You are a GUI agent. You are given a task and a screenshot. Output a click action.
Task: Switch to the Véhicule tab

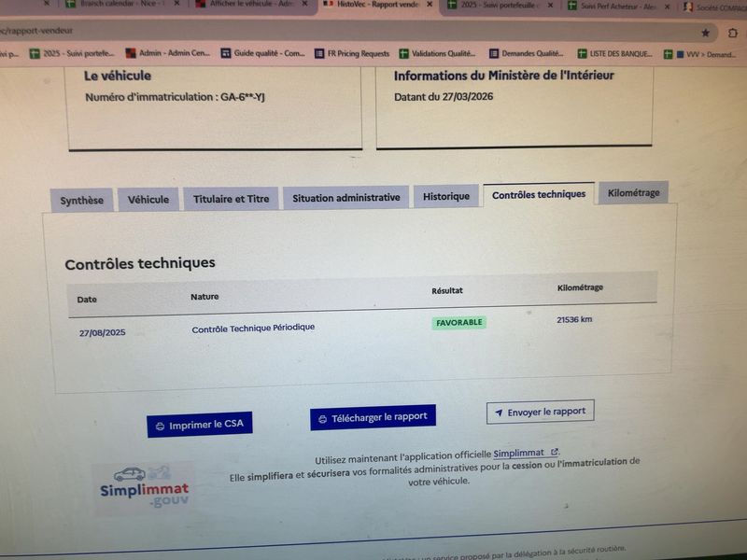148,199
